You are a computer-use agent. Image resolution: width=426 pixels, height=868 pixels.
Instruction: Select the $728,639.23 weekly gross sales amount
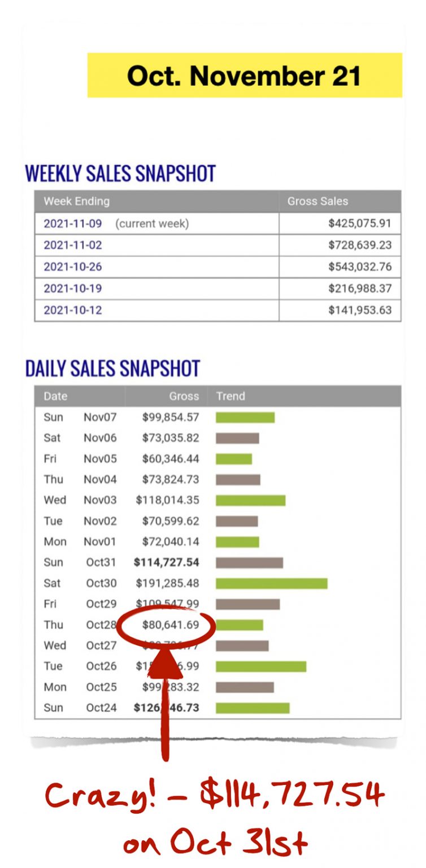(360, 245)
